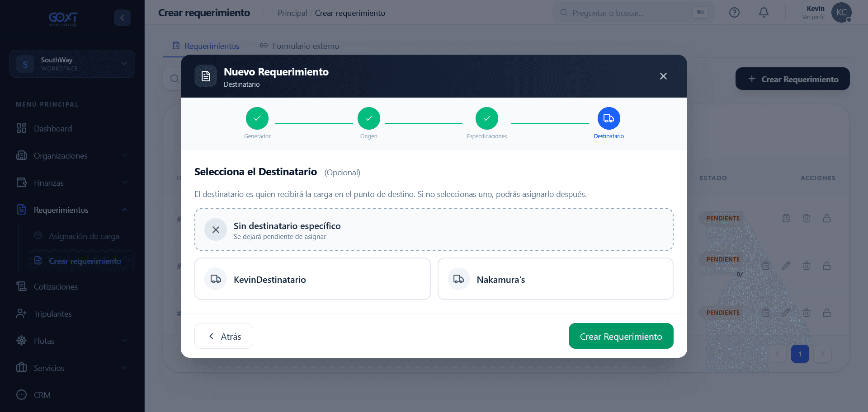
Task: Open the SouthWay workspace dropdown
Action: click(x=72, y=64)
